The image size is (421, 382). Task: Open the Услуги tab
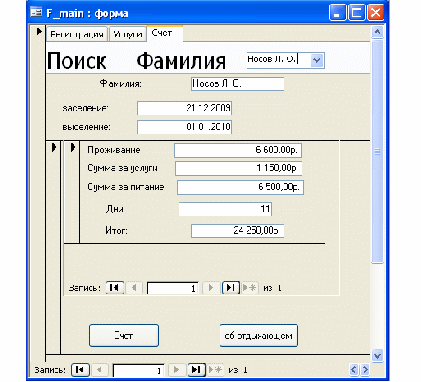pyautogui.click(x=128, y=34)
